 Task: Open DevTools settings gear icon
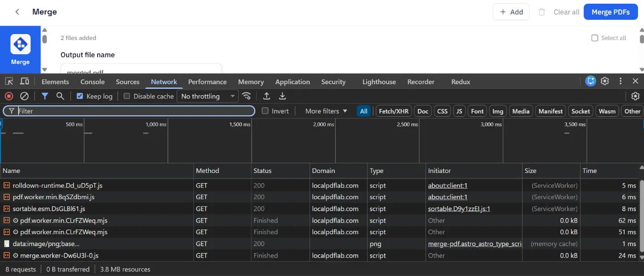tap(605, 81)
